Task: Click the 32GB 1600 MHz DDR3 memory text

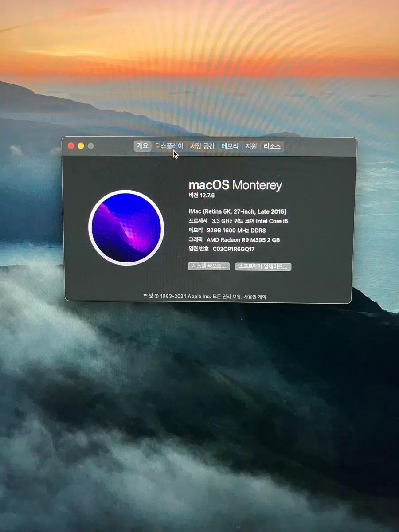Action: coord(236,230)
